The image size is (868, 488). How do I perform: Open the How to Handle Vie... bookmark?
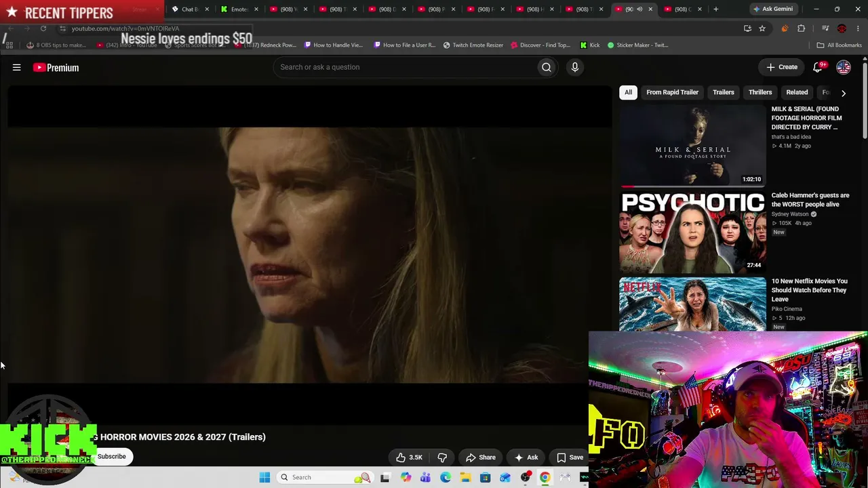point(334,45)
